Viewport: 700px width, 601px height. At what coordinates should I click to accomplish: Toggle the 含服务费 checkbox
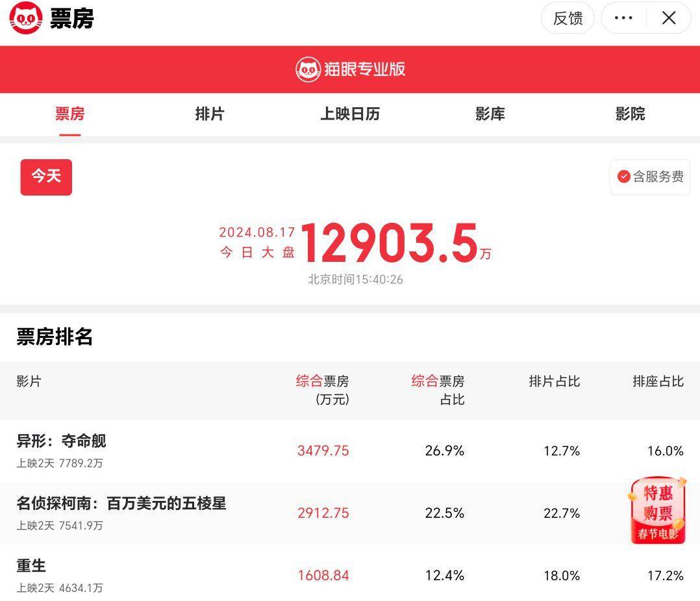tap(650, 177)
